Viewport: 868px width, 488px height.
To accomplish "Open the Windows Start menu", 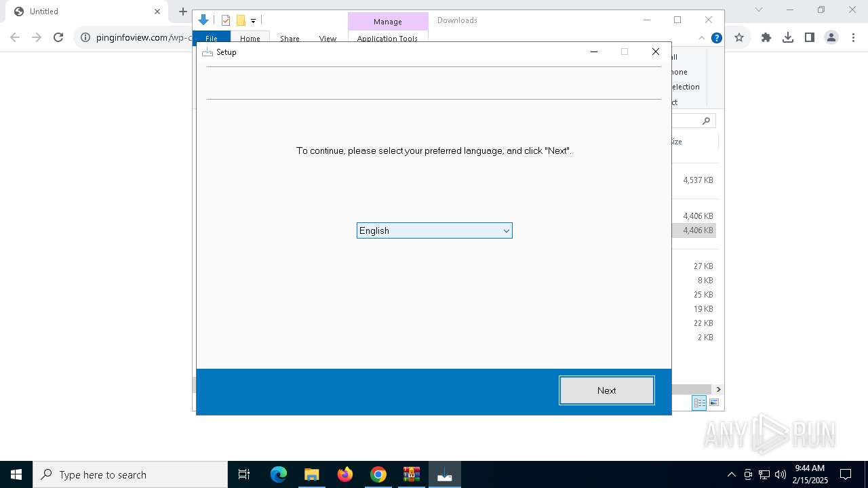I will [16, 474].
